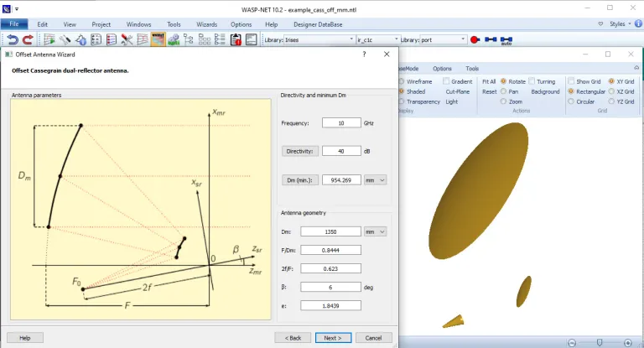Click the pink table grid toolbar icon
This screenshot has width=644, height=348.
[143, 39]
